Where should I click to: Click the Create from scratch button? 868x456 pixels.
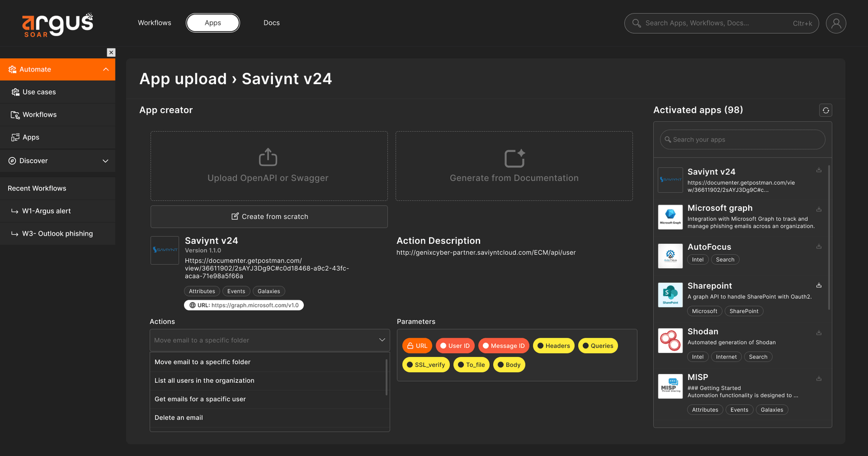click(x=269, y=217)
